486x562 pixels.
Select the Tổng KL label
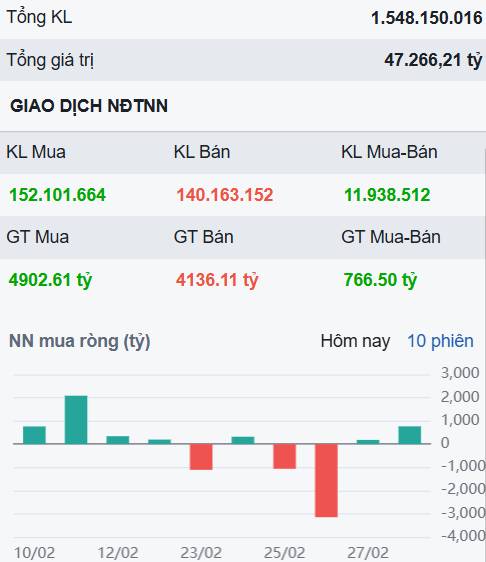point(39,17)
